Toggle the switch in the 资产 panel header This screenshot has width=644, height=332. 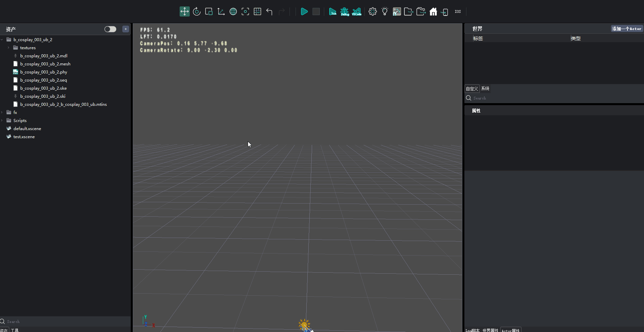(110, 29)
